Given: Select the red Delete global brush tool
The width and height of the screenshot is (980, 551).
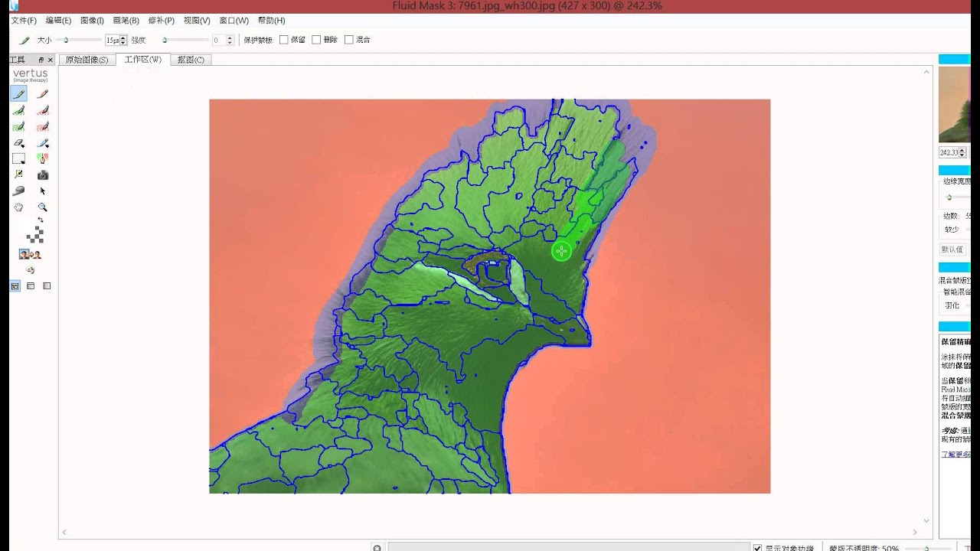Looking at the screenshot, I should (43, 126).
